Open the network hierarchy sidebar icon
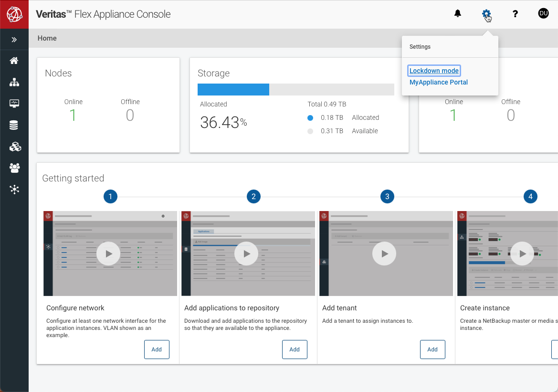The image size is (558, 392). (x=14, y=82)
